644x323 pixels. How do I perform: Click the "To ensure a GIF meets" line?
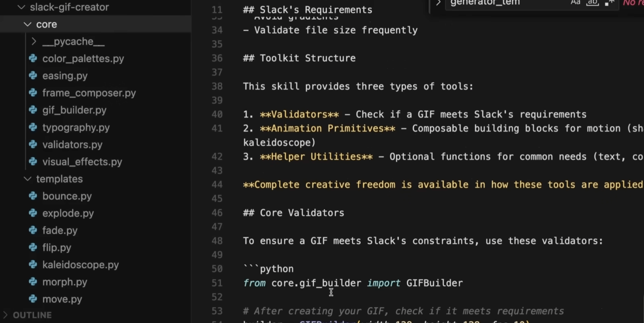coord(423,241)
